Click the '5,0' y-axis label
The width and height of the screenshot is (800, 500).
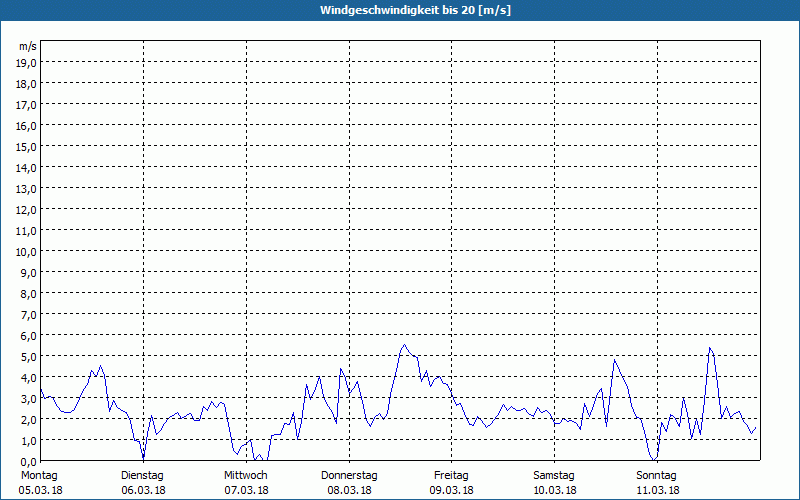click(x=29, y=357)
